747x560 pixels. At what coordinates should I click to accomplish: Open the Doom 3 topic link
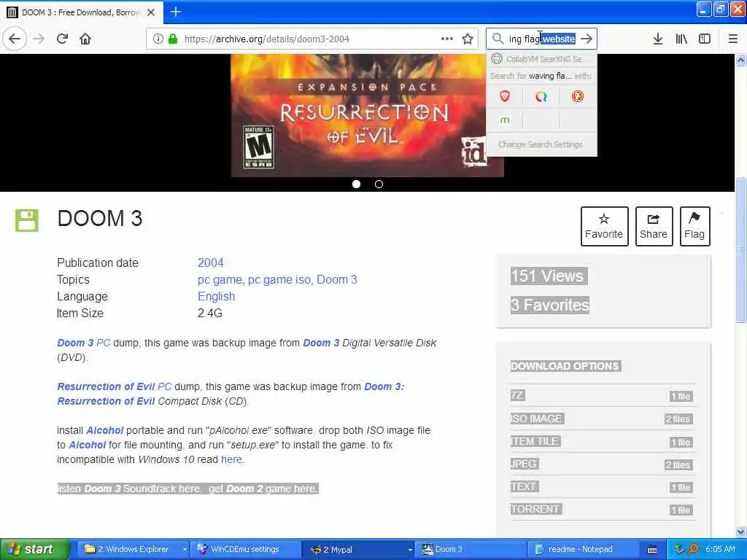click(x=337, y=279)
